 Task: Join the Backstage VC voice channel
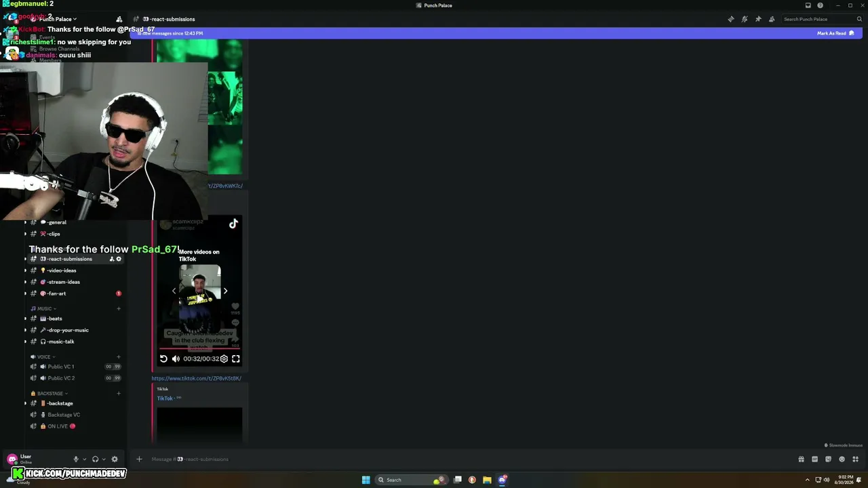click(x=75, y=415)
